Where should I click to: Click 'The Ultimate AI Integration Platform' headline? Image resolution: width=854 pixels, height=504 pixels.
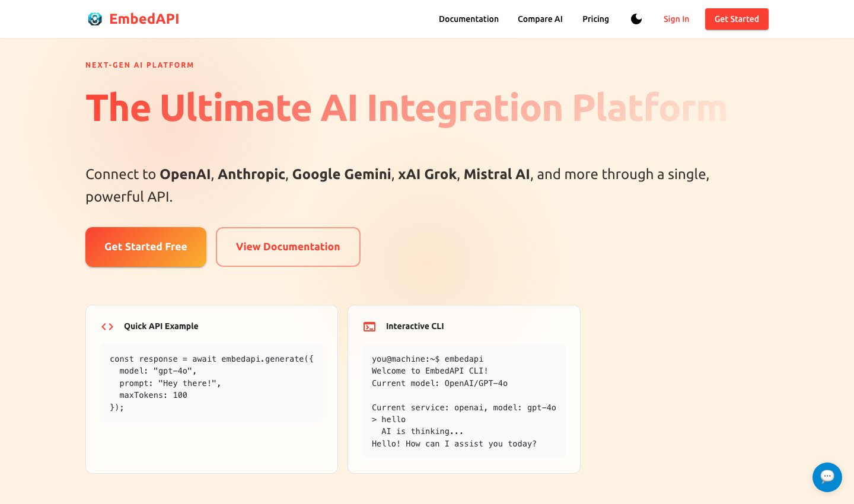pos(406,109)
